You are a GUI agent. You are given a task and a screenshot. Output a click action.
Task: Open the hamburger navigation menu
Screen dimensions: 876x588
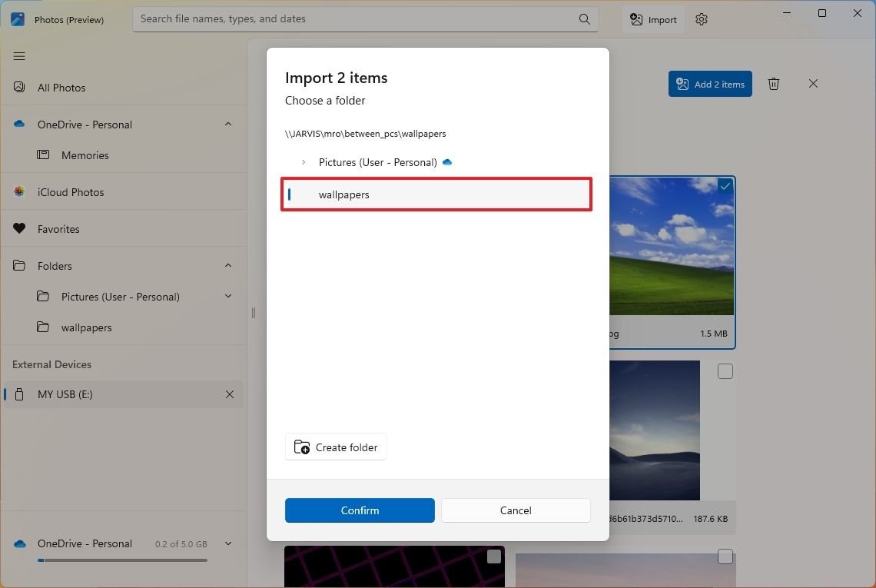18,56
